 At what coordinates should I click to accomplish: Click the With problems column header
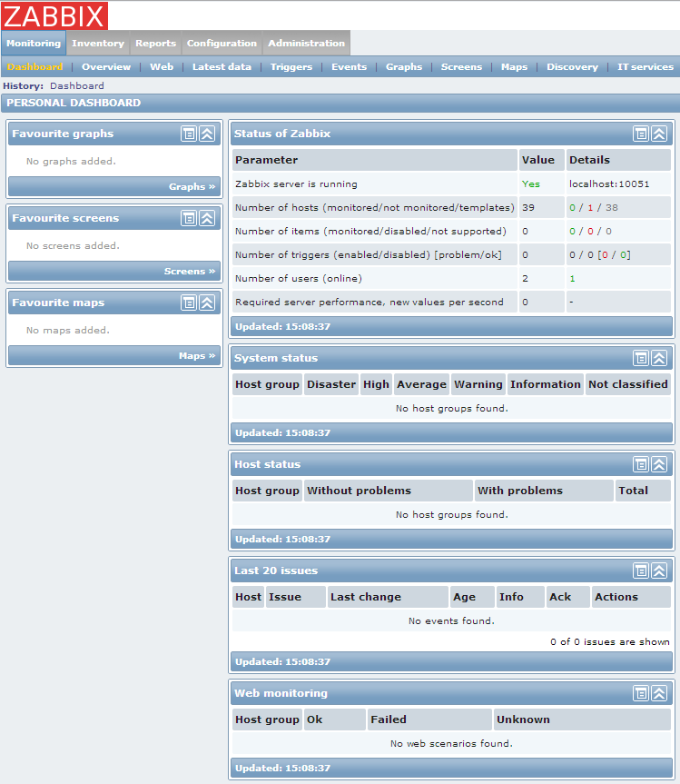click(x=544, y=491)
